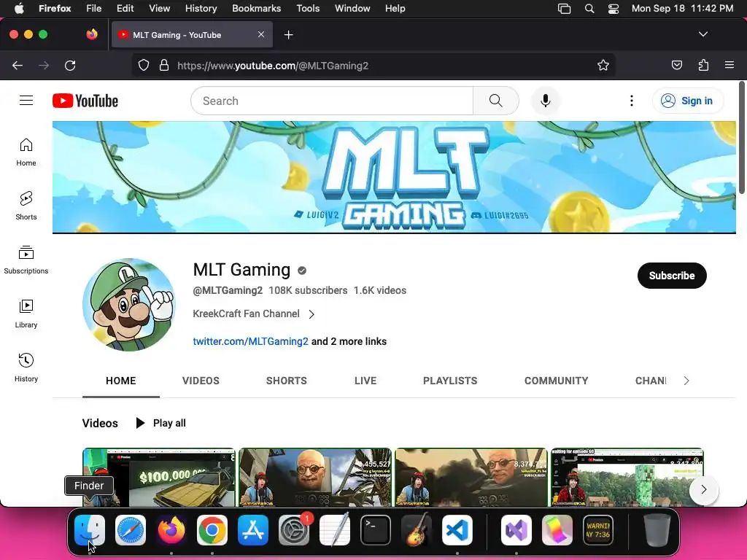The height and width of the screenshot is (560, 747).
Task: Open twitter.com/MLTGaming2 link
Action: point(251,341)
